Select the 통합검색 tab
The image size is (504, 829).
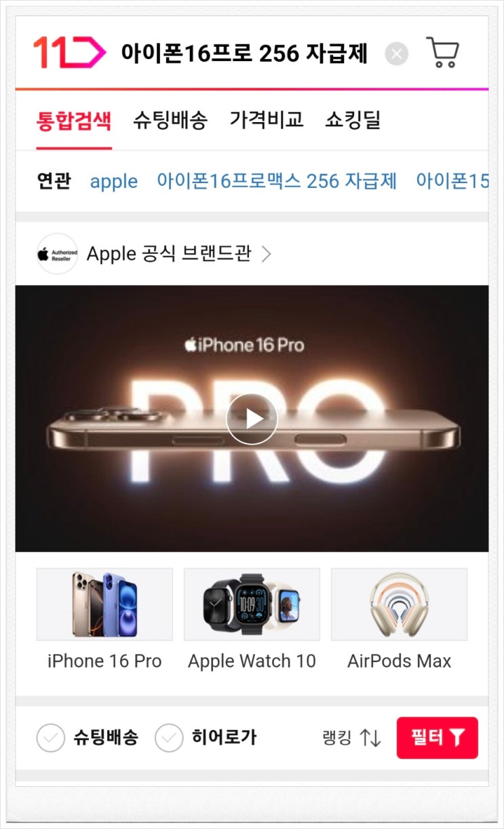(74, 121)
